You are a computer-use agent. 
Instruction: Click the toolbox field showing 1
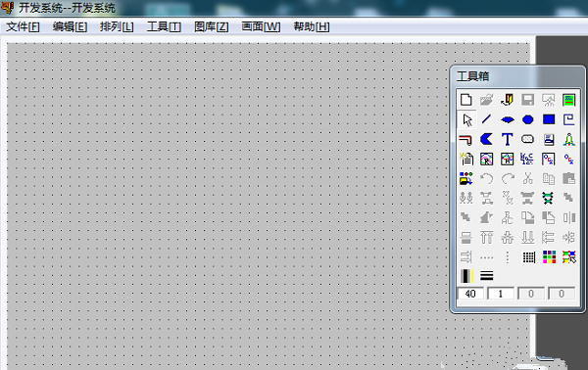click(501, 294)
